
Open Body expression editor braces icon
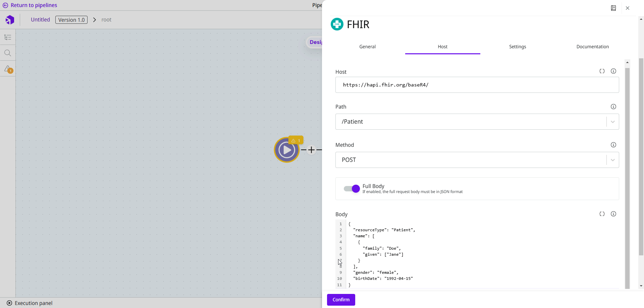tap(602, 214)
